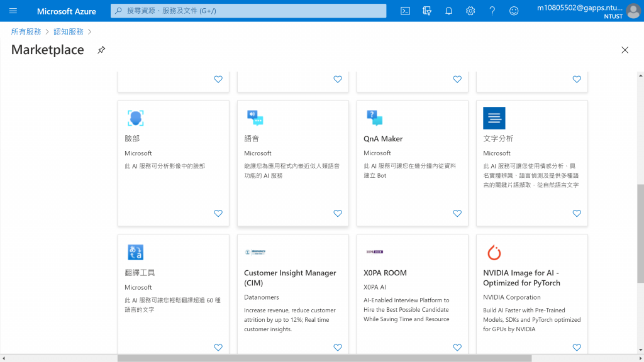Click the Customer Insight Manager logo
The height and width of the screenshot is (362, 644).
tap(255, 252)
